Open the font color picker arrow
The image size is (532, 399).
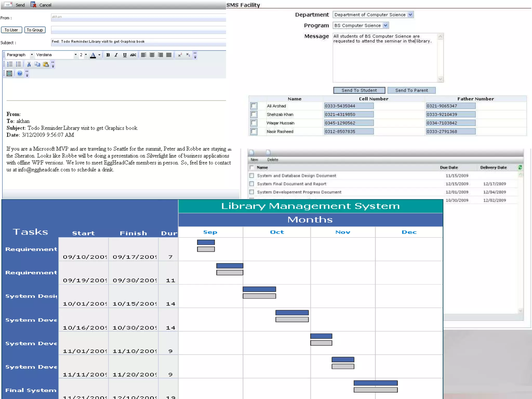point(99,55)
